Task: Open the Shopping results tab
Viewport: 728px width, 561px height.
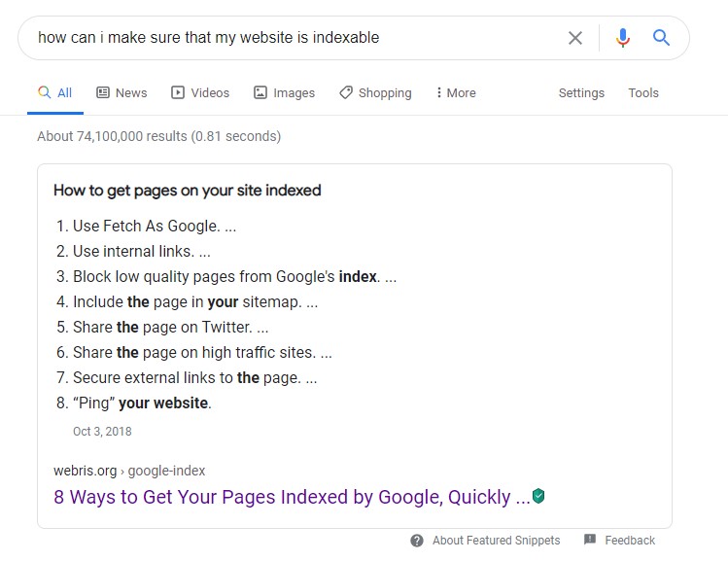Action: tap(375, 93)
